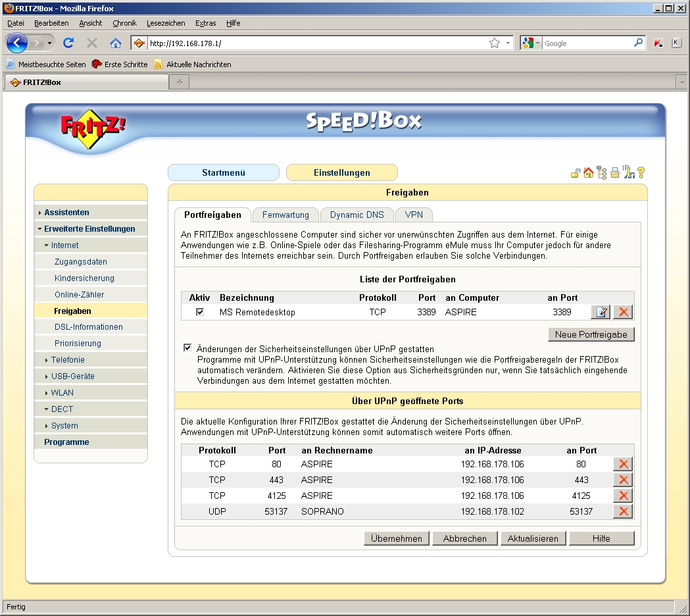The image size is (690, 616).
Task: Select the Portfreigaben tab
Action: 212,215
